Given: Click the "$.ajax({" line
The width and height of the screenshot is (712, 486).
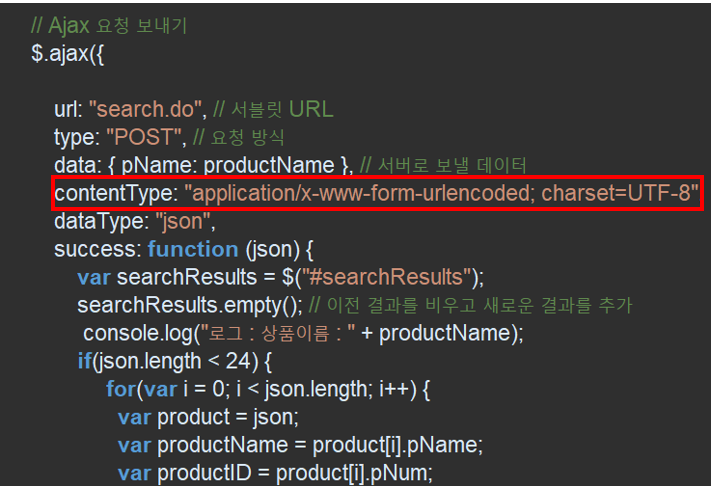Looking at the screenshot, I should 68,54.
